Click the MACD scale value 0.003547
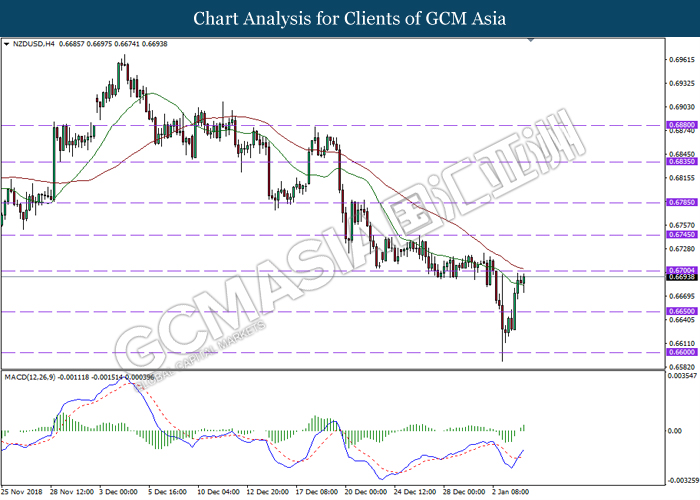The height and width of the screenshot is (500, 700). [682, 375]
